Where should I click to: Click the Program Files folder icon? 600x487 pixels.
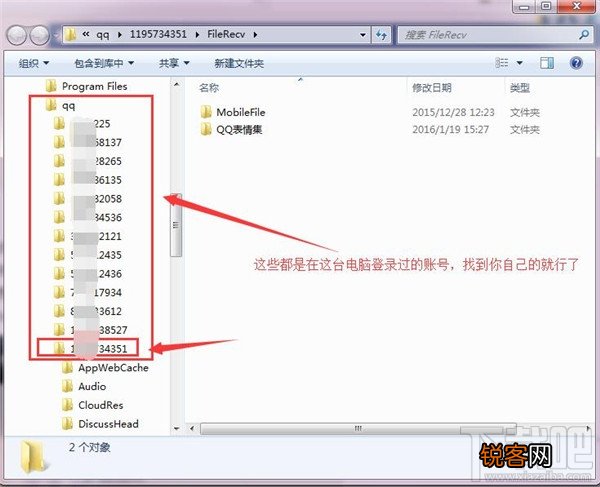tap(51, 86)
